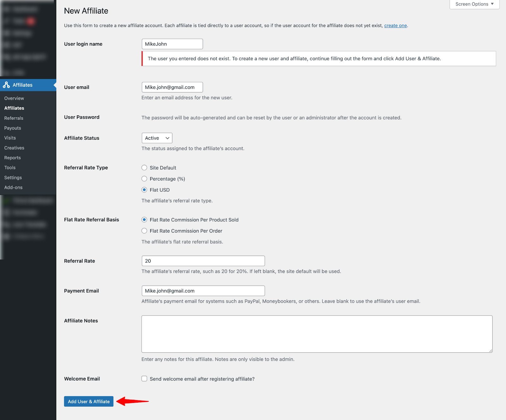Image resolution: width=506 pixels, height=420 pixels.
Task: Choose Percentage (%) as referral rate type
Action: [144, 179]
